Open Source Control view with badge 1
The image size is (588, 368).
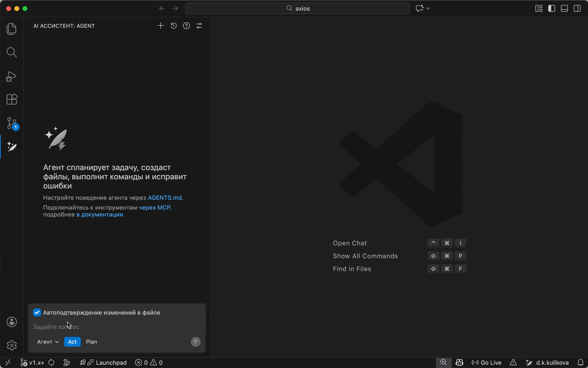click(x=12, y=124)
